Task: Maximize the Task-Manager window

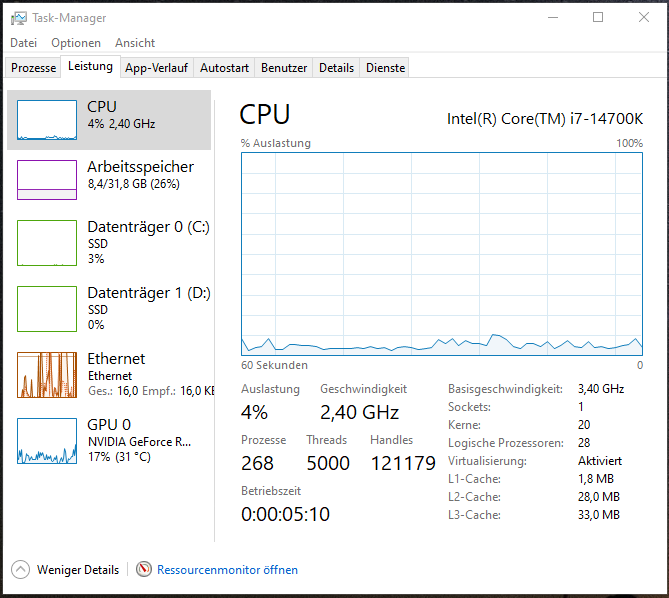Action: click(x=598, y=17)
